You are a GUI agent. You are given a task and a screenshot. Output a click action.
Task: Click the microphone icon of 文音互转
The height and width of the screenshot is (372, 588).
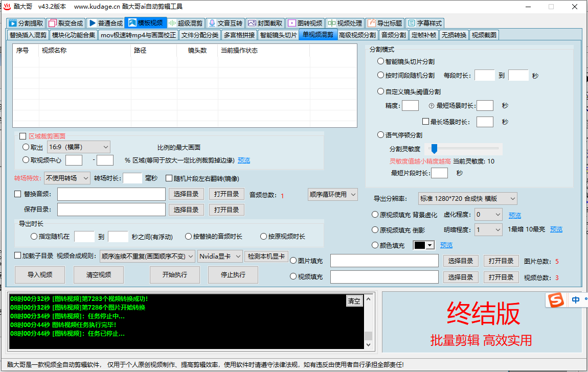click(212, 23)
